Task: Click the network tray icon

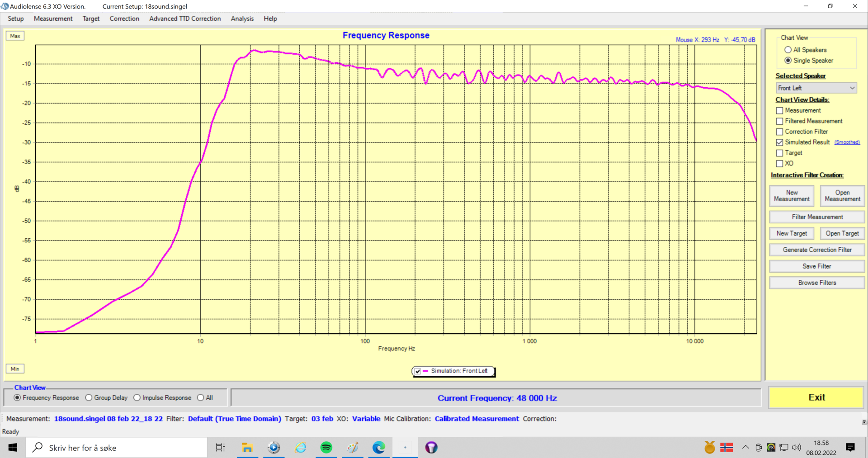Action: pos(784,448)
